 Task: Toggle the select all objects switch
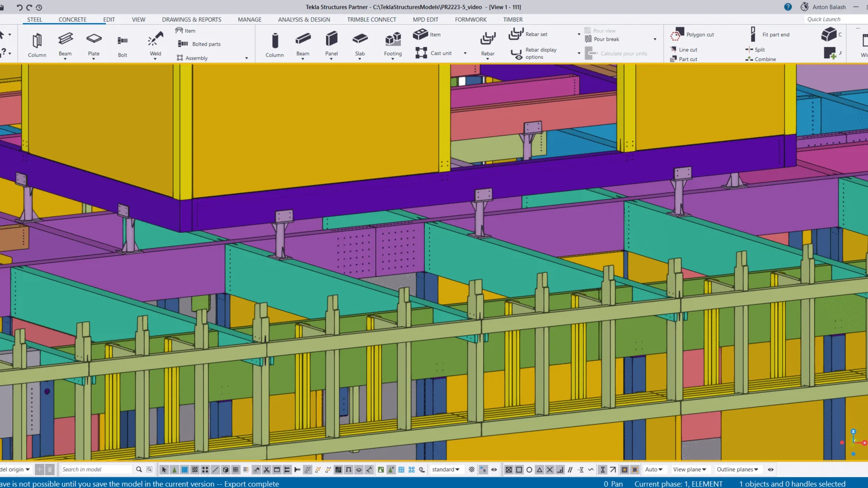pos(164,470)
